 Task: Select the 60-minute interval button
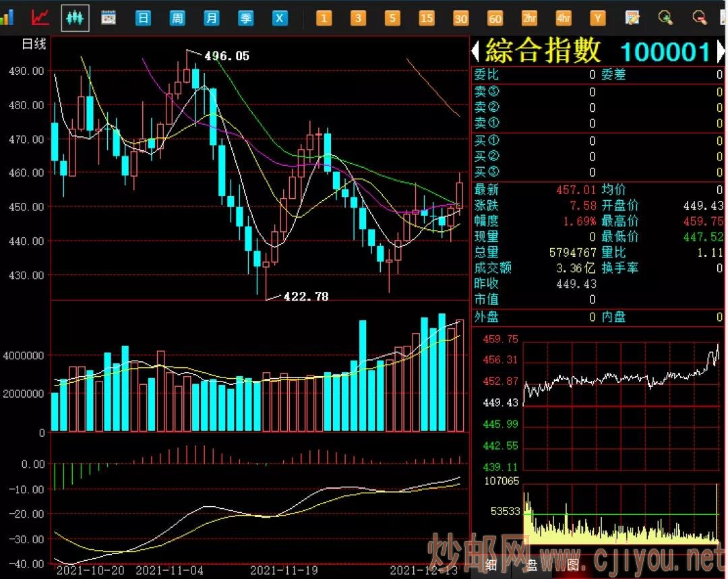(x=495, y=18)
